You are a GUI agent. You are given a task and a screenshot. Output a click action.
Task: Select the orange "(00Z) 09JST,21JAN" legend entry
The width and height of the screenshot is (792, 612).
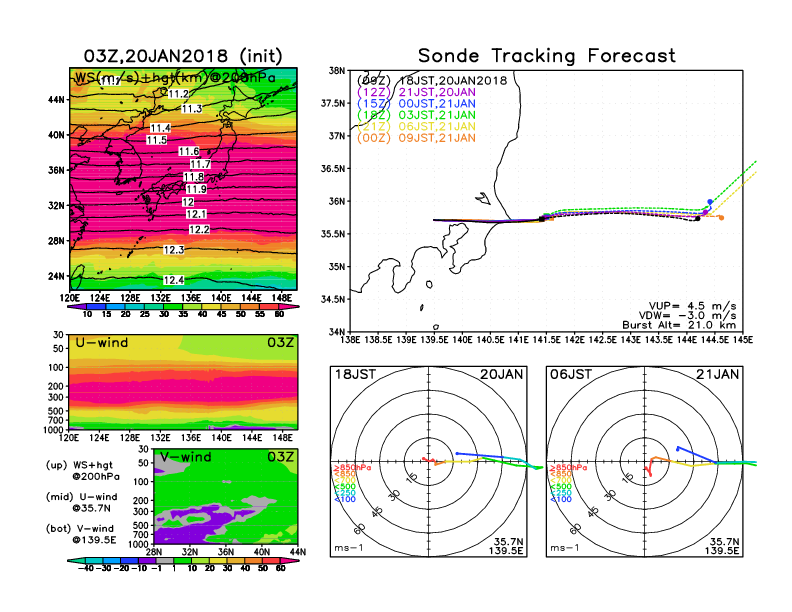[416, 138]
